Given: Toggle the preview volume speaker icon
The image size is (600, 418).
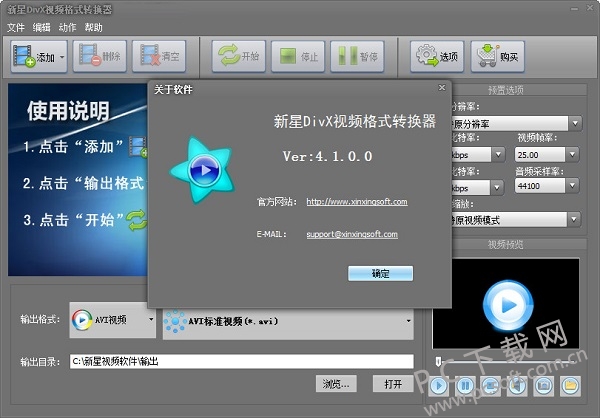Looking at the screenshot, I should click(517, 385).
